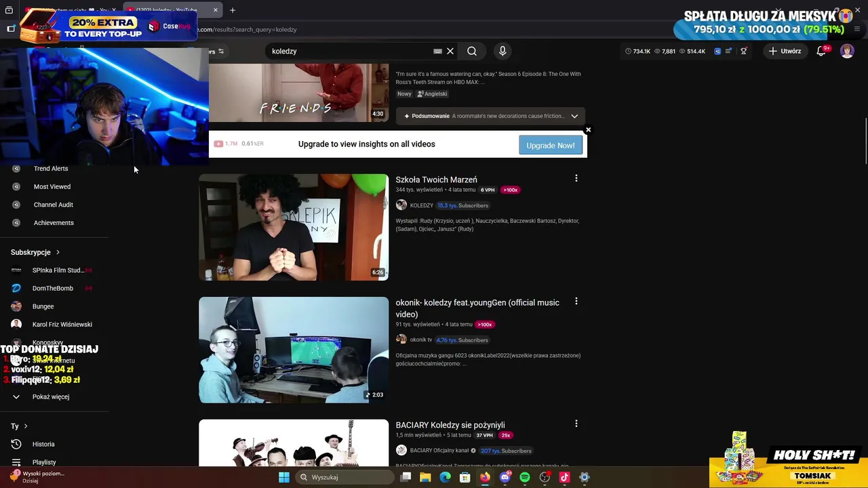Open Settings gear on the taskbar
This screenshot has width=868, height=488.
585,477
